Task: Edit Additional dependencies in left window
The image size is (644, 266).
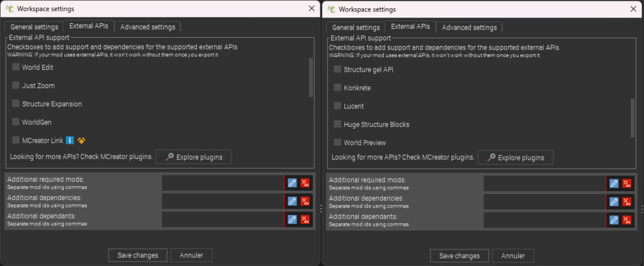Action: click(292, 201)
